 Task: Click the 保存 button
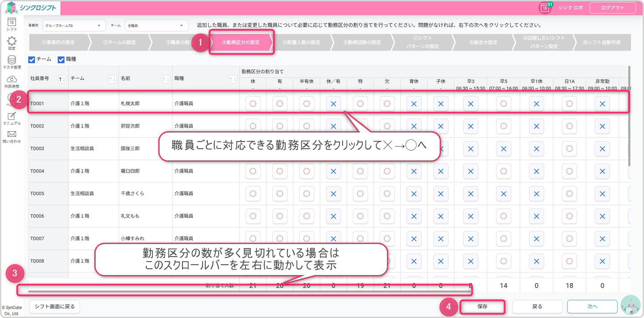(x=482, y=307)
